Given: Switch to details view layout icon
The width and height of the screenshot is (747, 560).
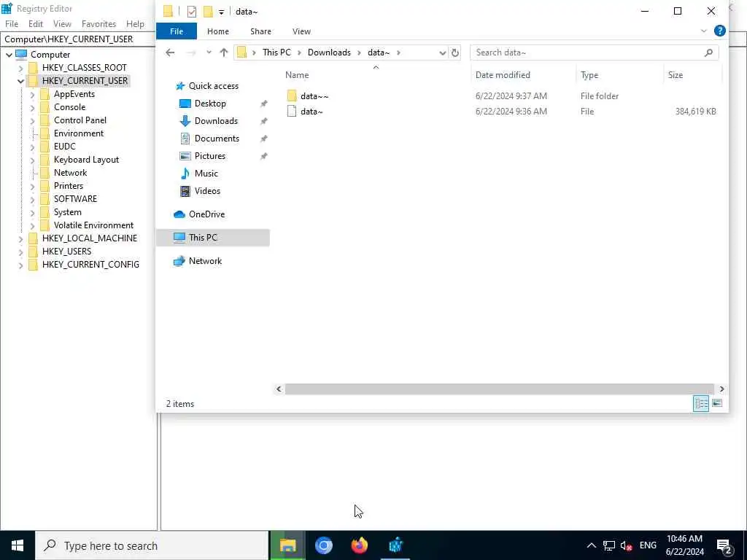Looking at the screenshot, I should [701, 403].
